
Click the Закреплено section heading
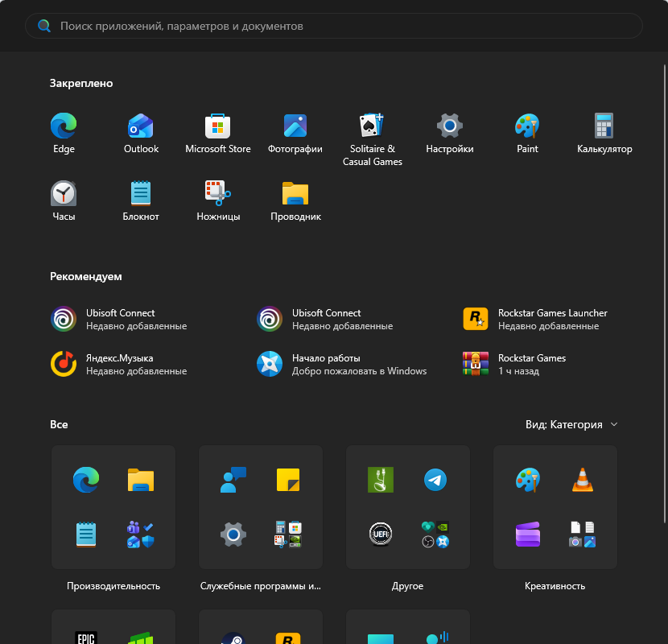81,83
